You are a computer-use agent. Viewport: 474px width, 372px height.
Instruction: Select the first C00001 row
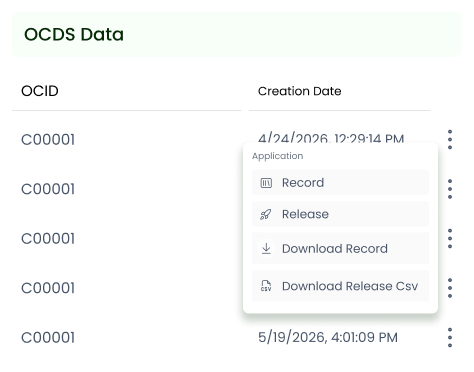[x=48, y=140]
